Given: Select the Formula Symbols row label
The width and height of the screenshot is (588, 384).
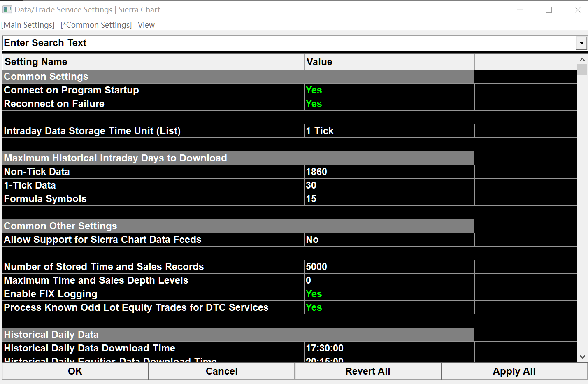Looking at the screenshot, I should 45,199.
